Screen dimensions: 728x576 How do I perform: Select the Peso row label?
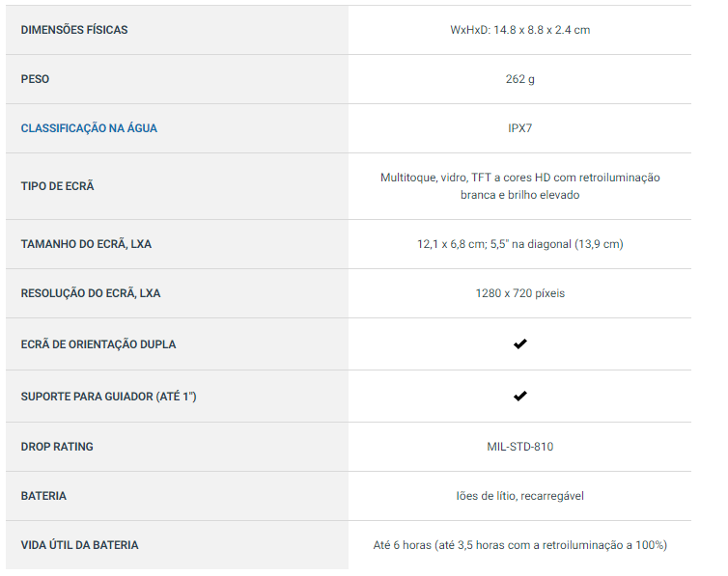(x=35, y=79)
